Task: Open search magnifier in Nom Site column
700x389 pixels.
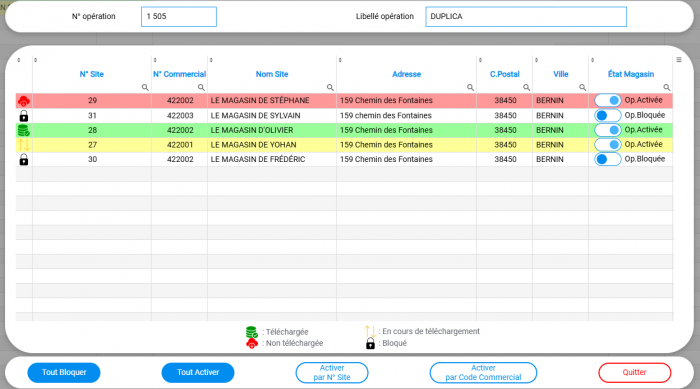Action: pos(330,88)
